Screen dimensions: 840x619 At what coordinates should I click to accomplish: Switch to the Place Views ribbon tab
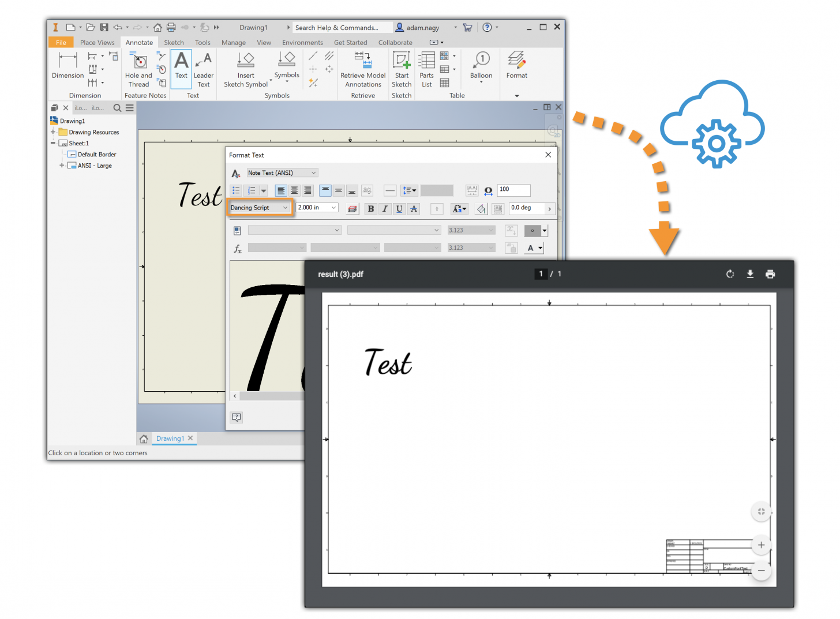(97, 43)
